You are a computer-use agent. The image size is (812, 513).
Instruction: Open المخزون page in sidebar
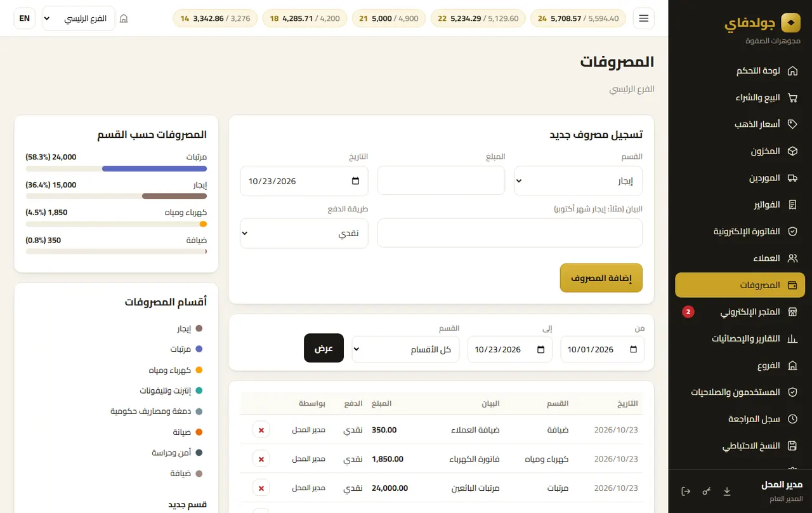pos(740,151)
